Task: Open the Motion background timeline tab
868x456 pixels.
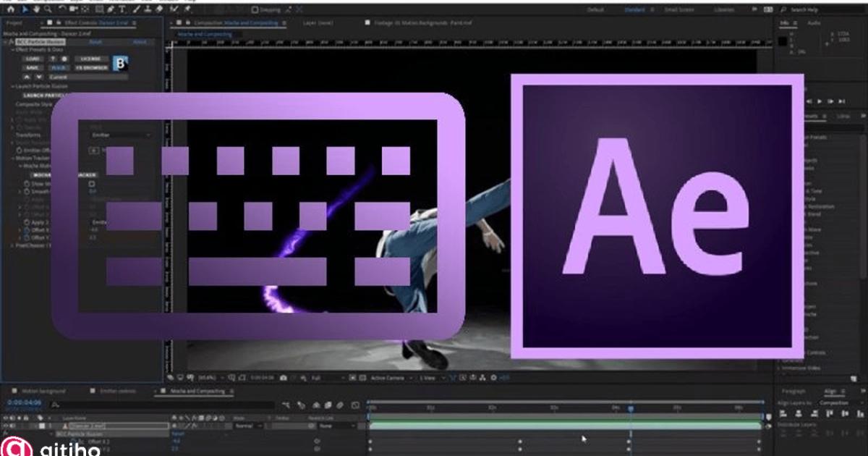Action: (x=43, y=391)
